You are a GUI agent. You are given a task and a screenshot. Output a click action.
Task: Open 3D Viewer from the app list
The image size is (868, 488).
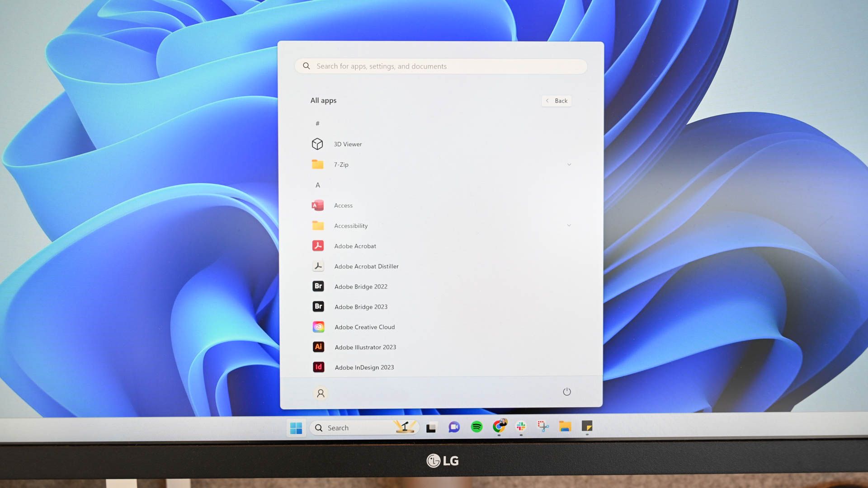coord(347,144)
